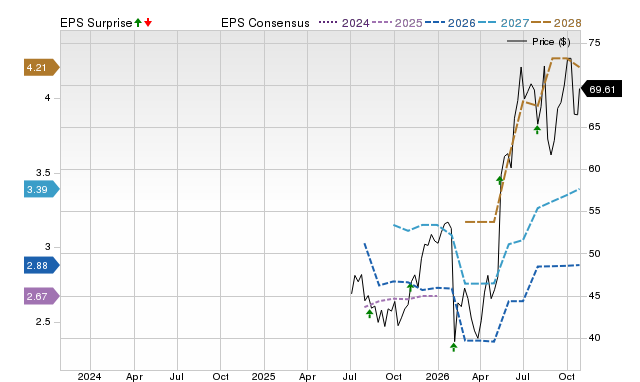Click the 2024 label on the time axis
Screen dimensions: 640x382
click(89, 377)
